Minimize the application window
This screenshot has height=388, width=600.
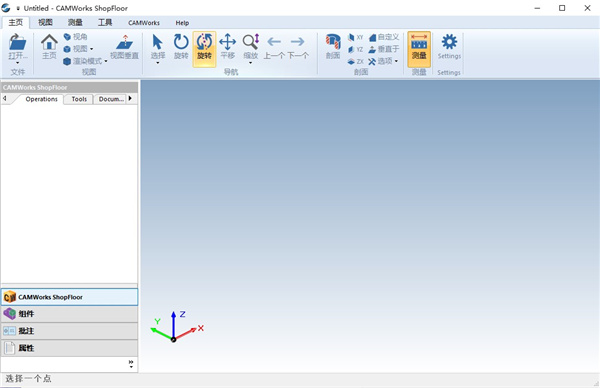click(x=537, y=8)
